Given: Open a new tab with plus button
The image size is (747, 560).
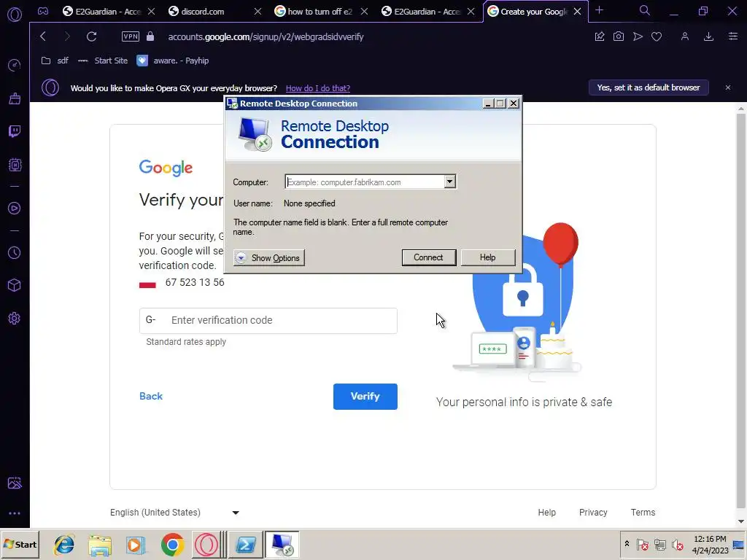Looking at the screenshot, I should click(600, 10).
